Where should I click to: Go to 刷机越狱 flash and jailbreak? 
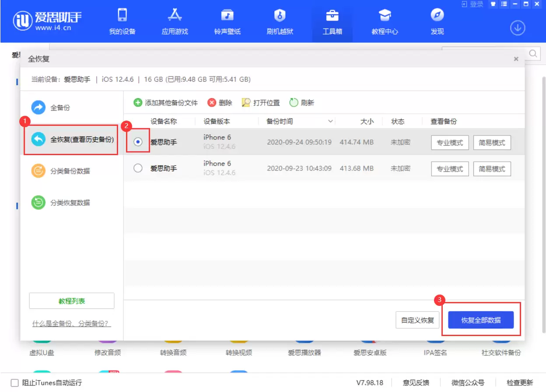(x=280, y=22)
